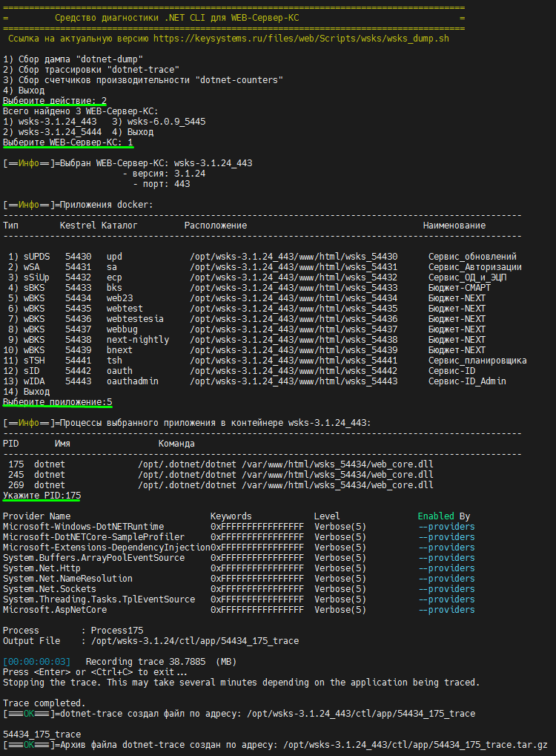Click server entry wsks-6.0.9_5445
Image resolution: width=556 pixels, height=756 pixels.
(x=166, y=122)
